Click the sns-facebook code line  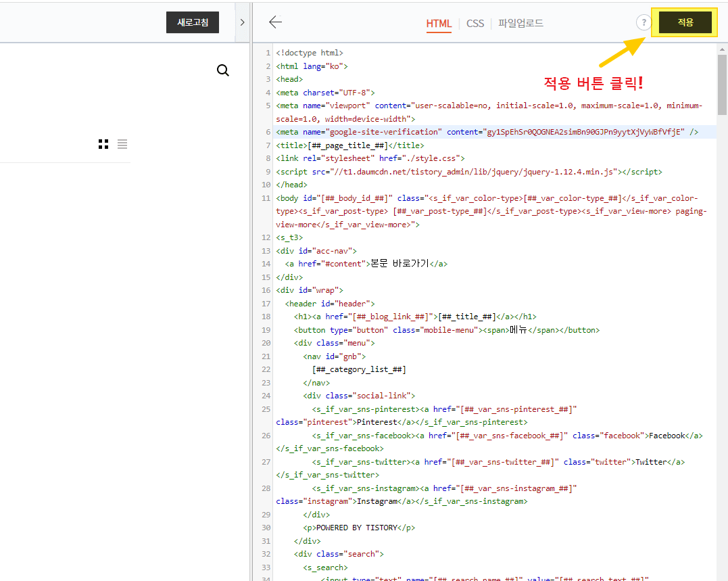[489, 442]
